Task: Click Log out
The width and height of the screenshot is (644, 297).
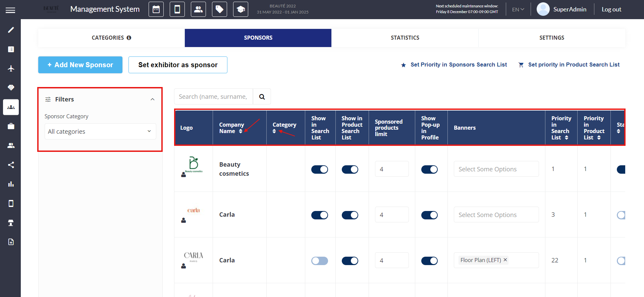Action: 611,9
